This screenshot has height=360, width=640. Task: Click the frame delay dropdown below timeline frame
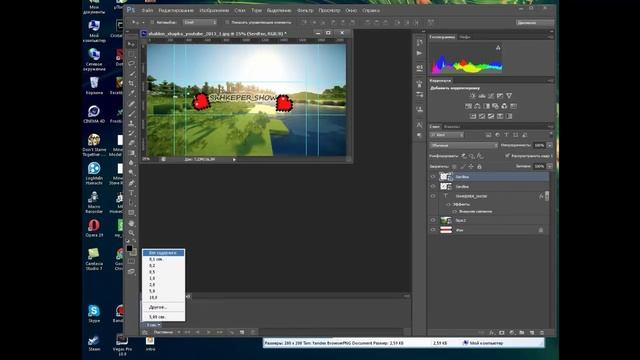pos(153,325)
